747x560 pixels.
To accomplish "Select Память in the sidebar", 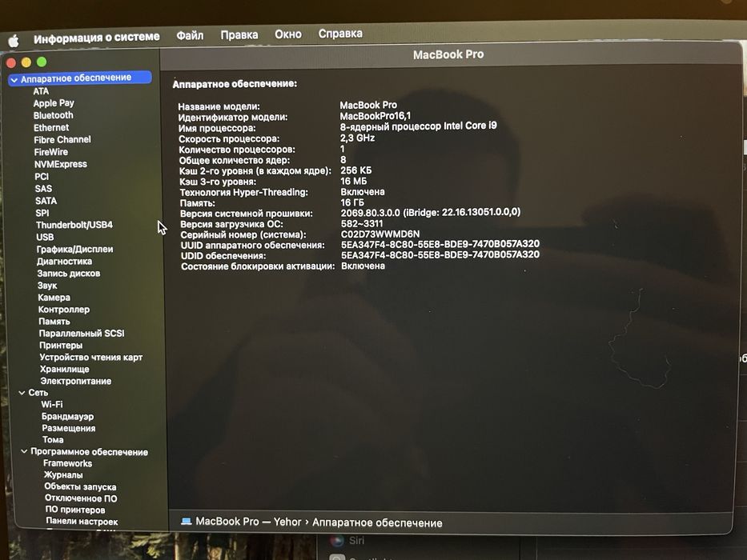I will (x=54, y=322).
